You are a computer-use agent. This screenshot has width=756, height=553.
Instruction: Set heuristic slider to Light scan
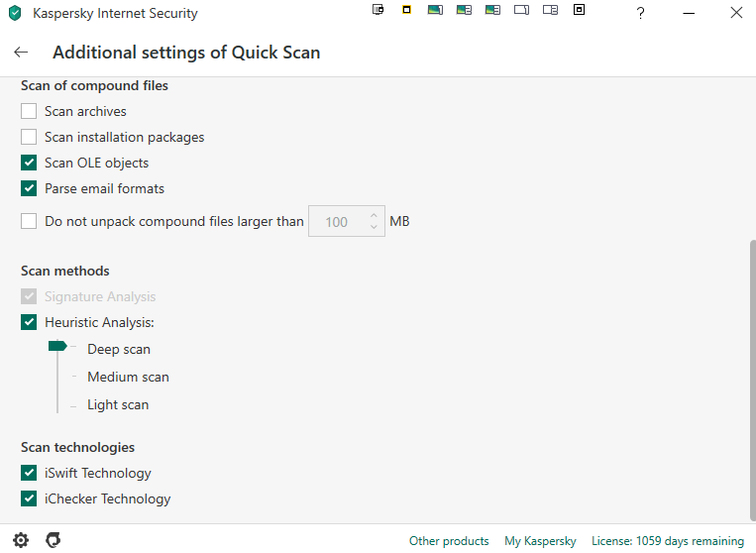coord(118,404)
